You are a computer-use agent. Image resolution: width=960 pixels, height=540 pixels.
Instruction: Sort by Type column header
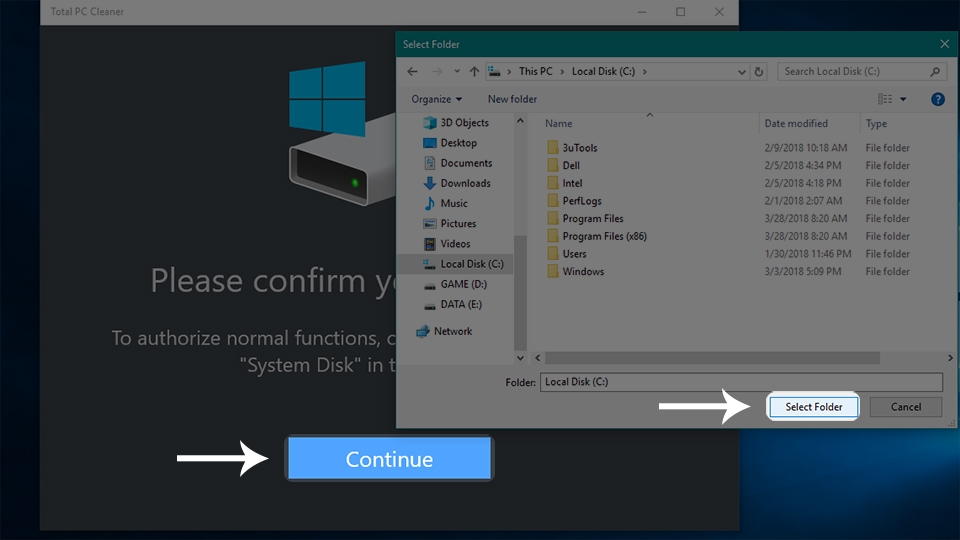[876, 124]
